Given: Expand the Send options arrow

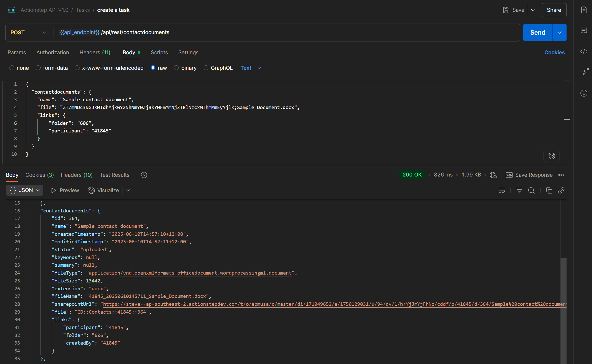Looking at the screenshot, I should click(x=560, y=33).
